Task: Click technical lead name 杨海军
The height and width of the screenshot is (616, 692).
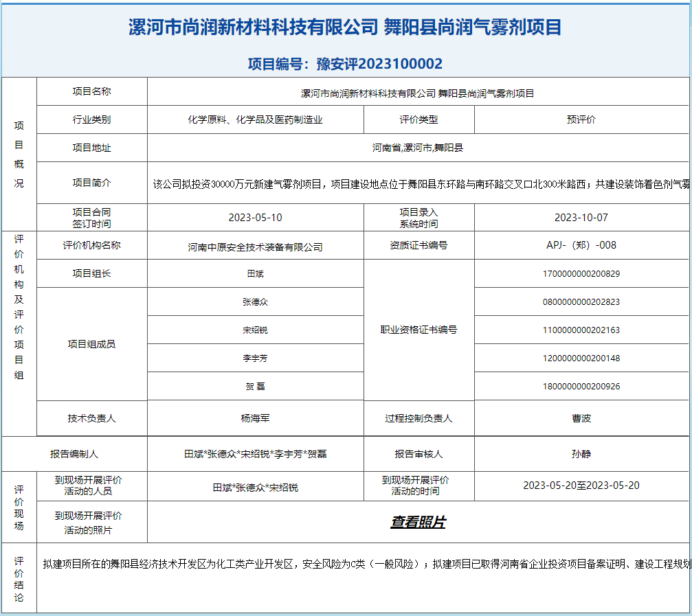Action: (x=255, y=418)
